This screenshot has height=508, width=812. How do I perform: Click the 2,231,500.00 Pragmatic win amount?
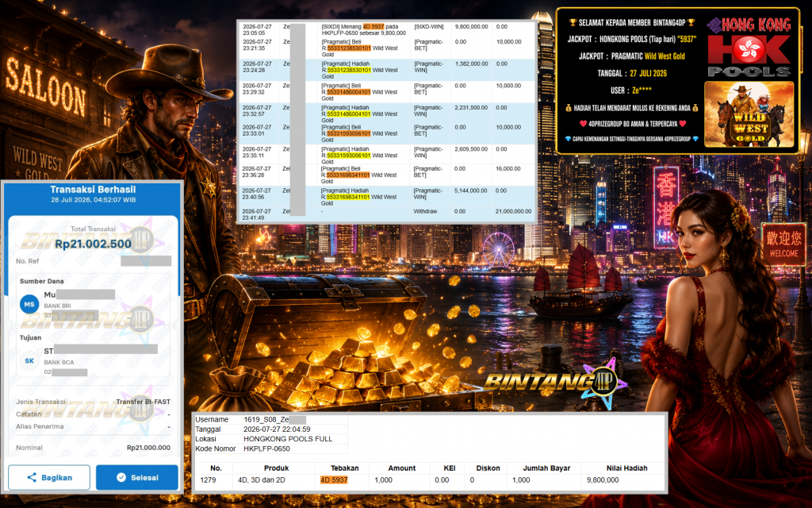point(471,108)
